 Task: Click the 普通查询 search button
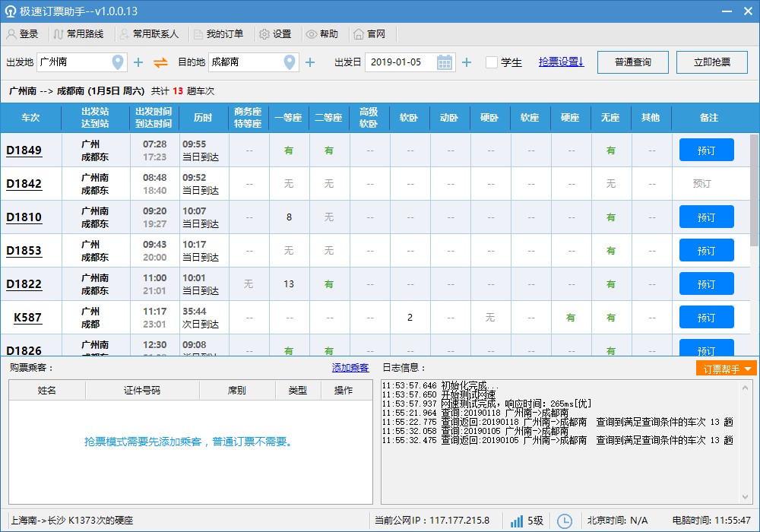pyautogui.click(x=632, y=62)
